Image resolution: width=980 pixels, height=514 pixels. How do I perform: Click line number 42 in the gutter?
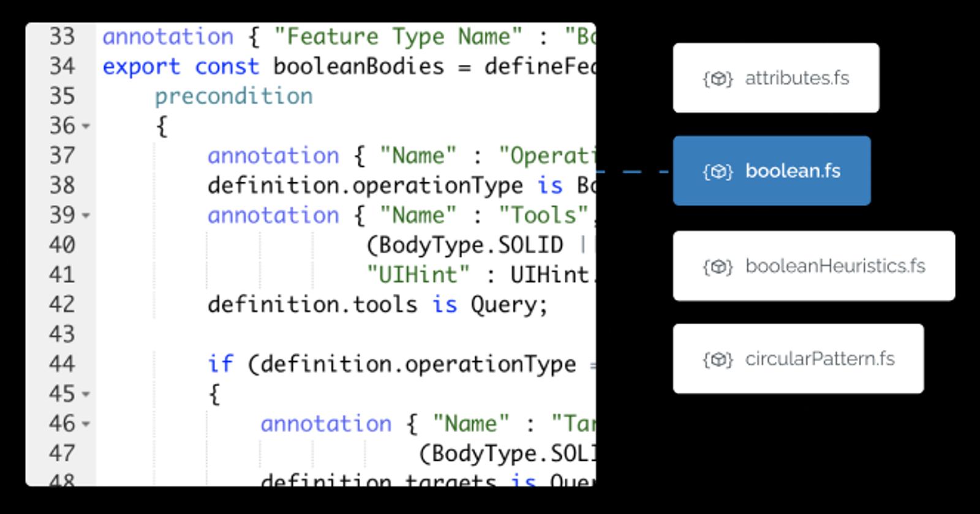point(62,305)
